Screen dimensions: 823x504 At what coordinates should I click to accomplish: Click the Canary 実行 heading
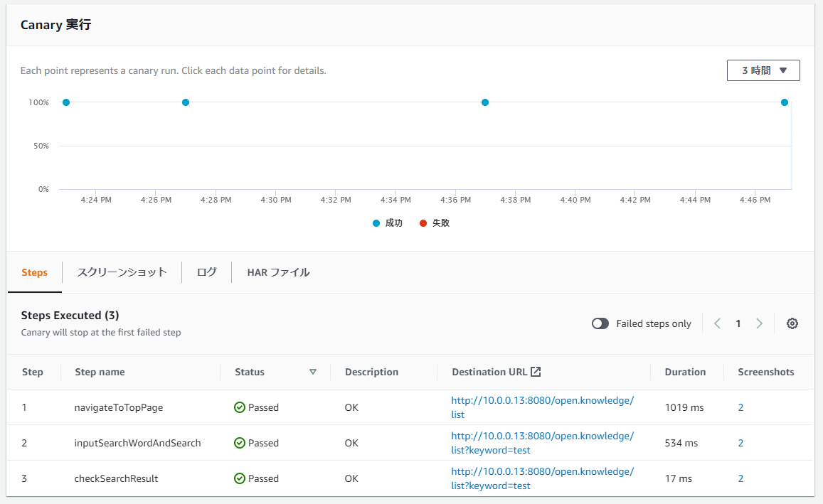(55, 25)
